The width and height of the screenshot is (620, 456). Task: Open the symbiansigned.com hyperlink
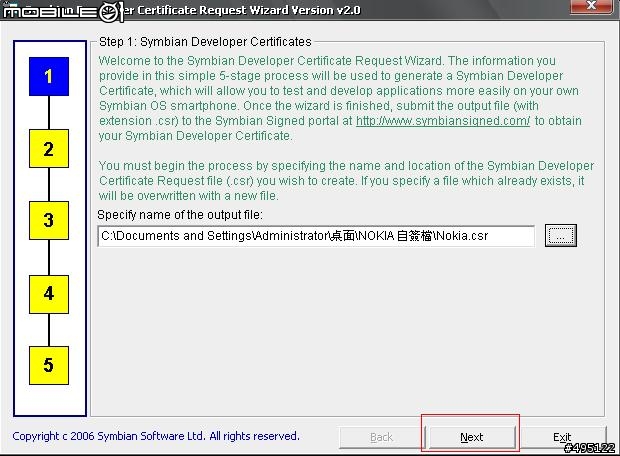pyautogui.click(x=443, y=121)
